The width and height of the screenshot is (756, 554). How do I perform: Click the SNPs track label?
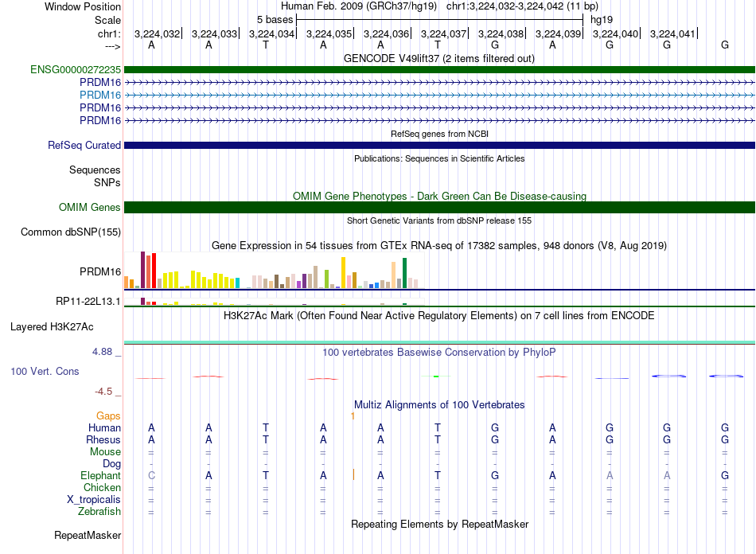click(x=107, y=182)
